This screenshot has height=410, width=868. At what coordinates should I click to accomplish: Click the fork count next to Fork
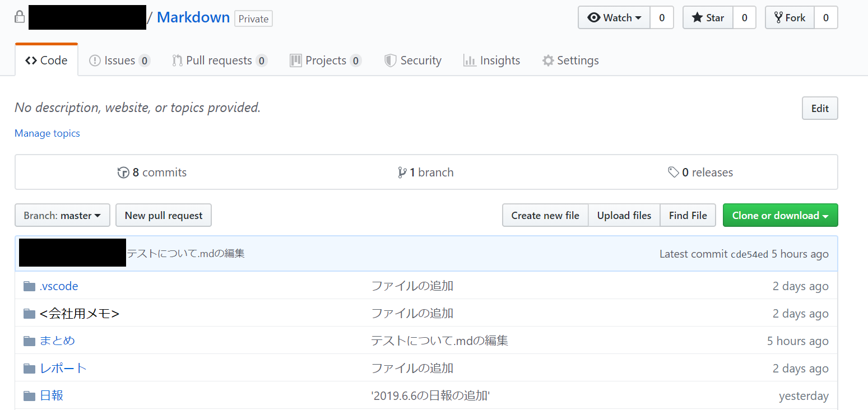pyautogui.click(x=826, y=18)
